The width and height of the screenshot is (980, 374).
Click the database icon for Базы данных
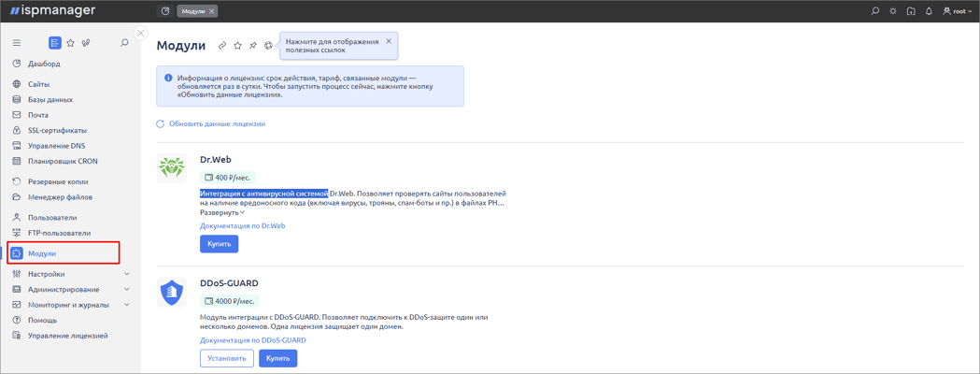click(17, 99)
